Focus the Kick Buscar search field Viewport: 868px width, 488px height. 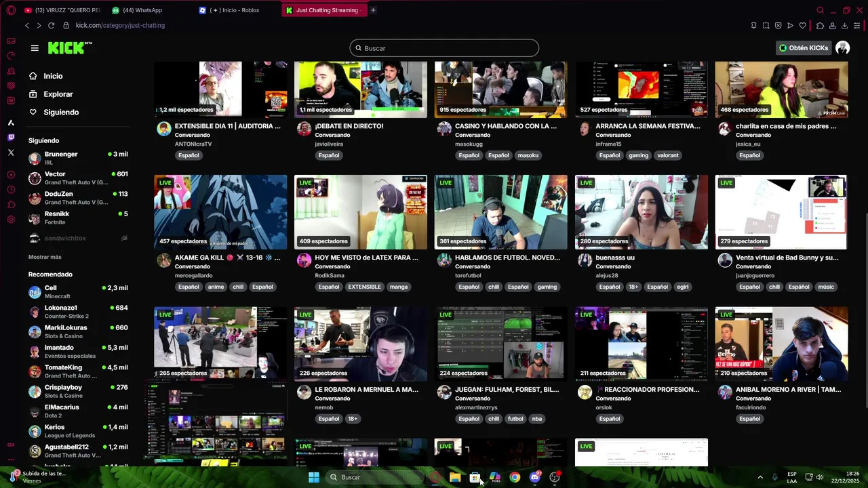444,48
